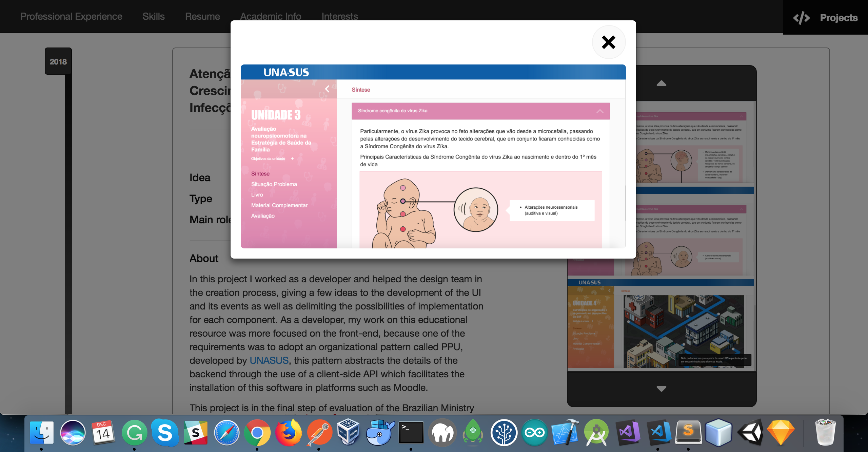Open the Professional Experience menu item
The height and width of the screenshot is (452, 868).
click(x=71, y=16)
